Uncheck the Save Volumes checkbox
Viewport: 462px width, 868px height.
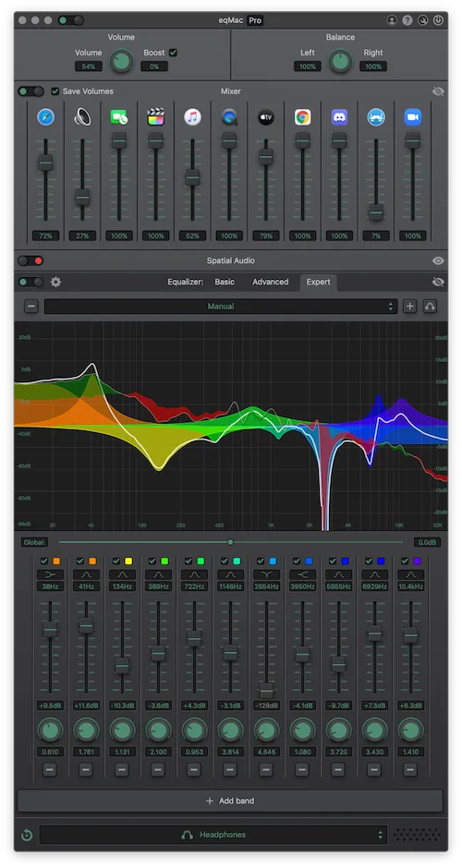(x=55, y=91)
